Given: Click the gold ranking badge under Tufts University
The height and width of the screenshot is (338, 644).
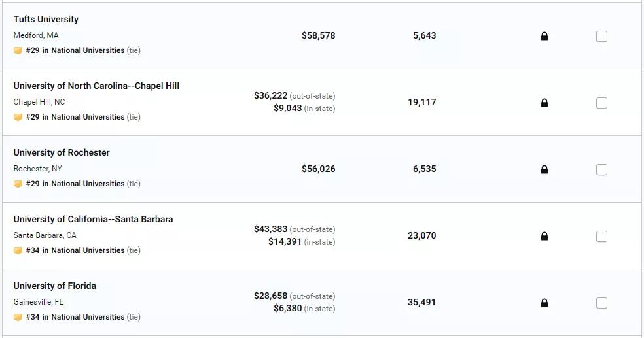Looking at the screenshot, I should pos(18,50).
